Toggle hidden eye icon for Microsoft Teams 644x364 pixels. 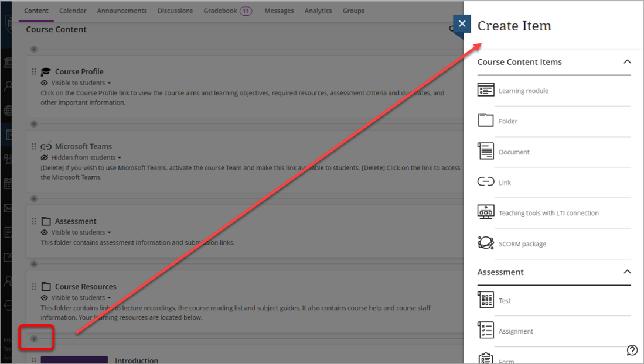(45, 158)
